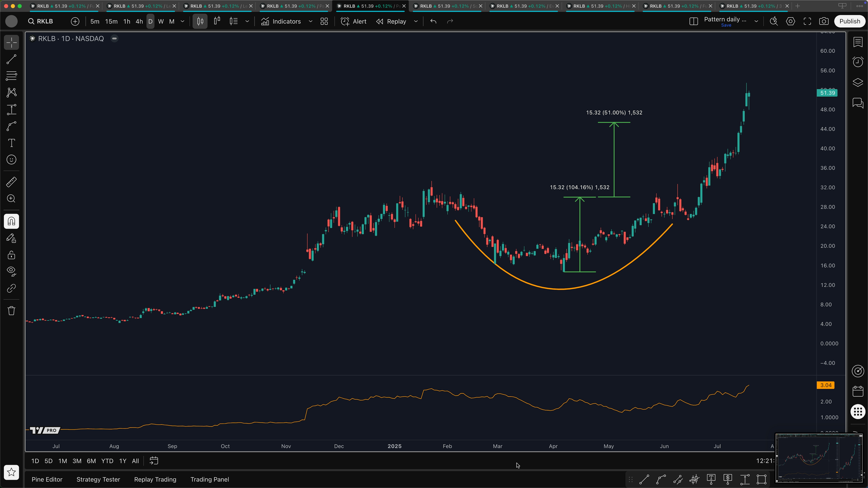Open quick search lightning icon
Viewport: 868px width, 488px height.
click(x=774, y=21)
